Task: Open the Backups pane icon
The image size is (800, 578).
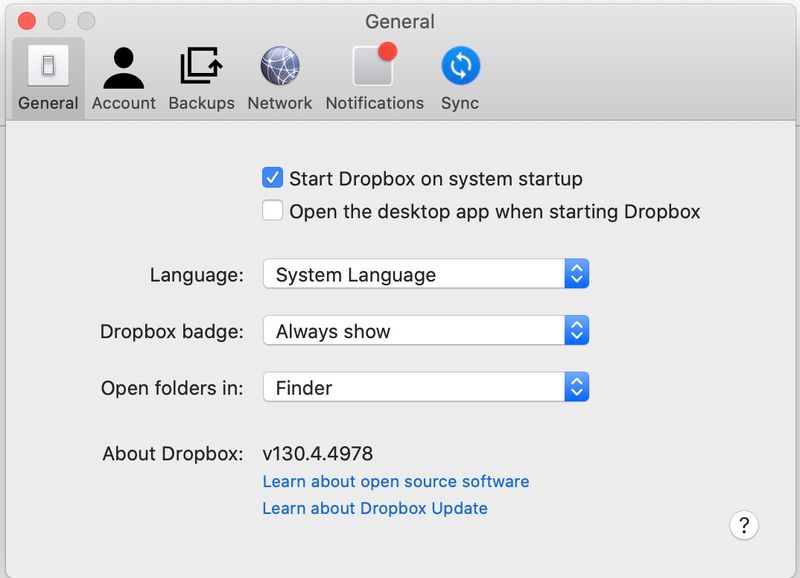Action: (x=201, y=67)
